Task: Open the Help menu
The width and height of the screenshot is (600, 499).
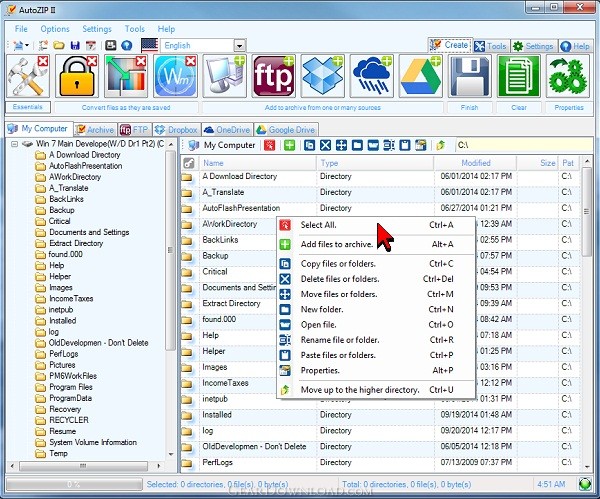Action: point(166,29)
